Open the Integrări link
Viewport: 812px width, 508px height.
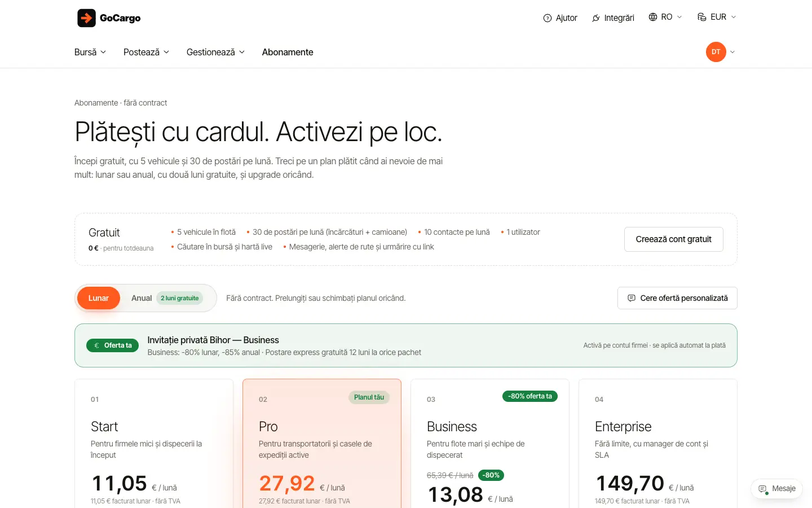[x=613, y=18]
